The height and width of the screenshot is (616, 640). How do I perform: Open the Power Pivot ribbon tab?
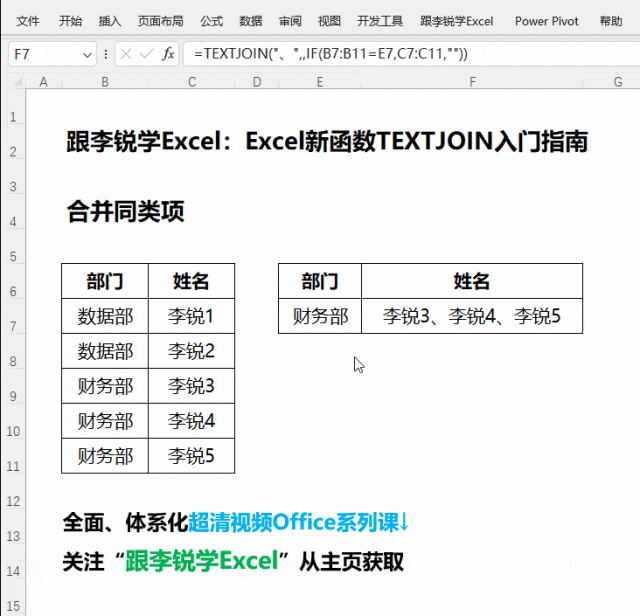(547, 21)
